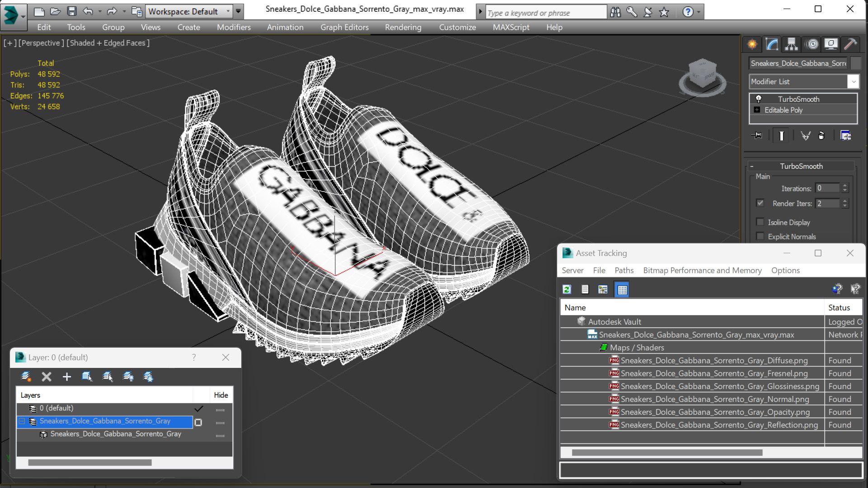Toggle Show End Result icon
This screenshot has height=488, width=868.
pyautogui.click(x=781, y=135)
